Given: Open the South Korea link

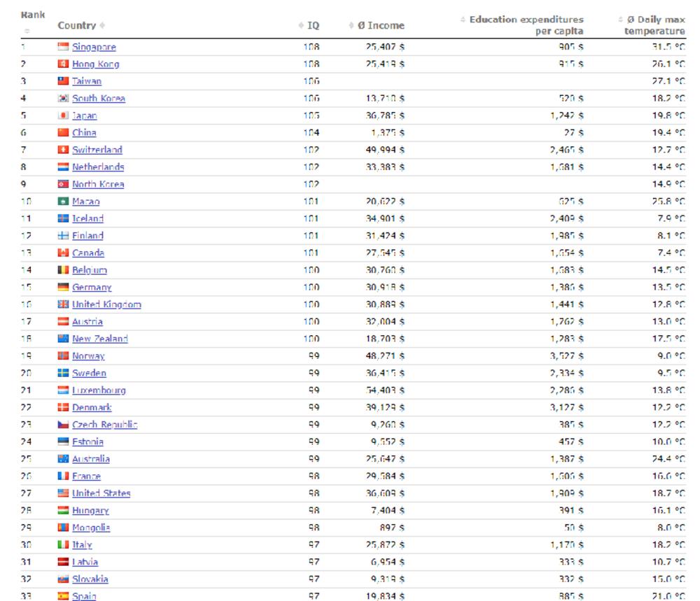Looking at the screenshot, I should pos(99,99).
